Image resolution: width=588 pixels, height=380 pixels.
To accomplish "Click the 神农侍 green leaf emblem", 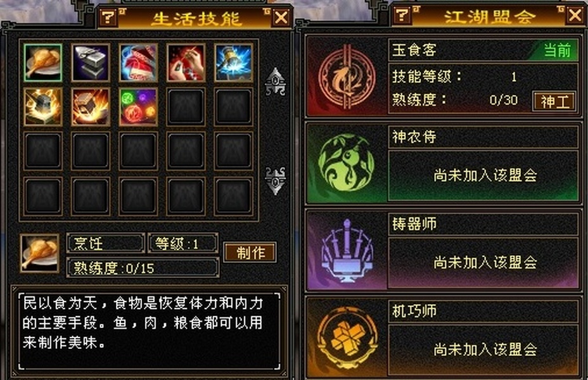I will [346, 163].
